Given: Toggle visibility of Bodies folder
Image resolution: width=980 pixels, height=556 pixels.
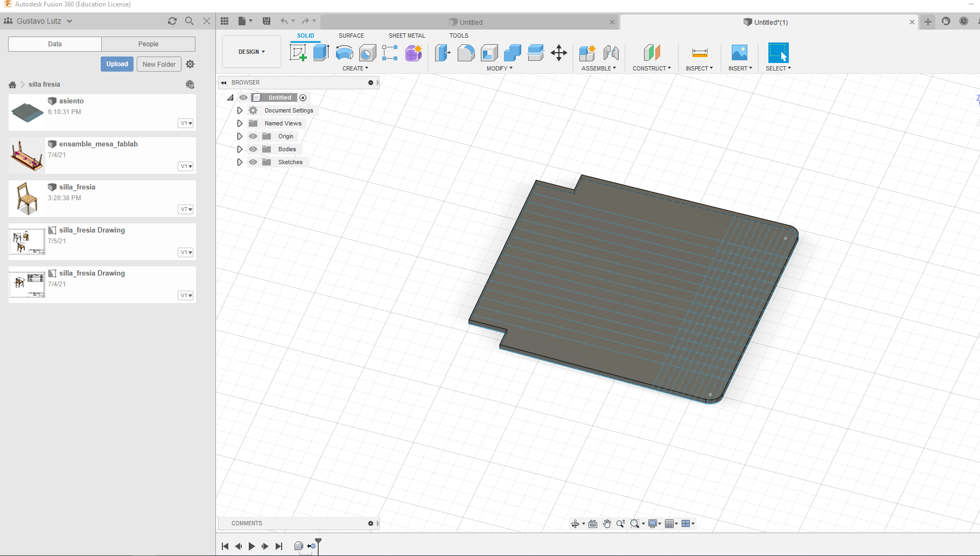Looking at the screenshot, I should coord(253,149).
